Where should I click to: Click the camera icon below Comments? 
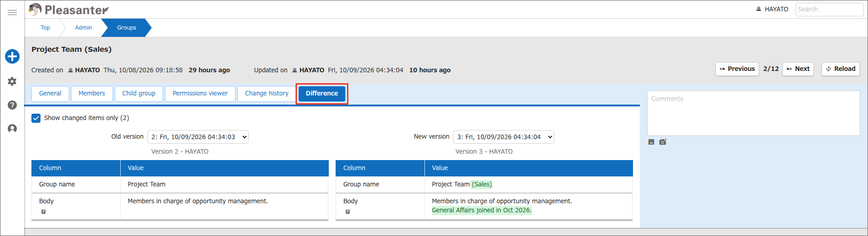663,142
